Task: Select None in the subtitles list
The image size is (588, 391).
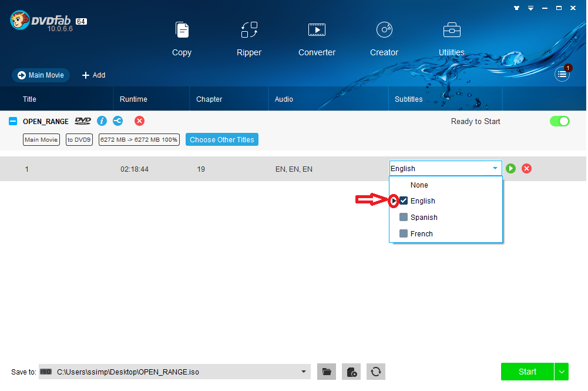Action: 419,185
